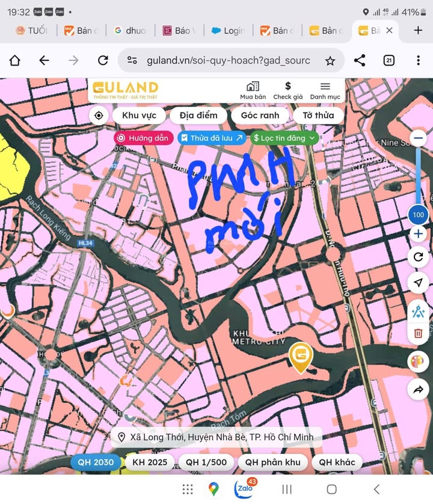Click the opacity slider handle showing 100
The image size is (433, 504).
point(419,215)
